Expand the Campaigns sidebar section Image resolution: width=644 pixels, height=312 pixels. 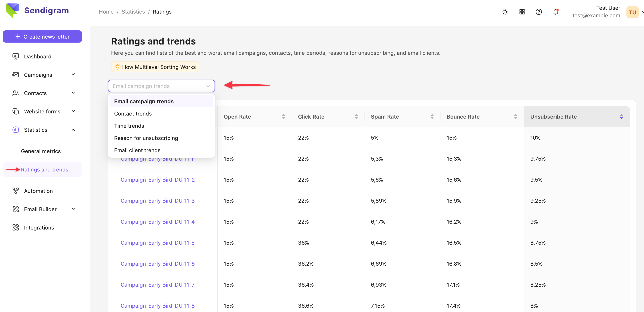point(73,74)
